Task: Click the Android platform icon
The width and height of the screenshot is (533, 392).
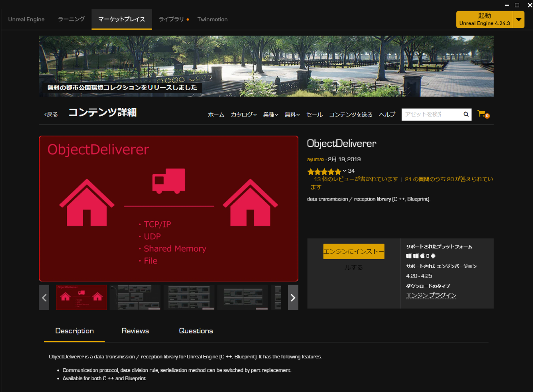Action: point(433,256)
